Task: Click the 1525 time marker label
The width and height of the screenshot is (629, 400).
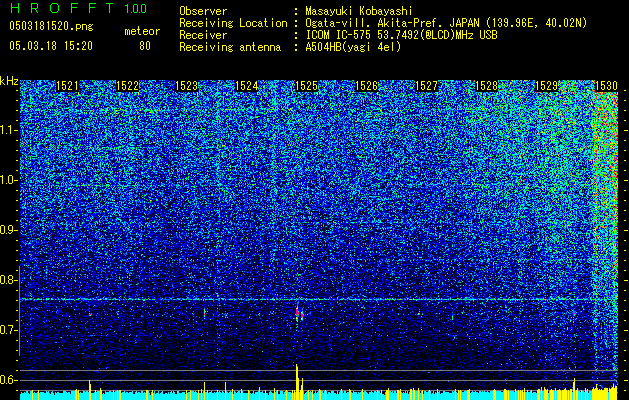Action: pos(307,86)
